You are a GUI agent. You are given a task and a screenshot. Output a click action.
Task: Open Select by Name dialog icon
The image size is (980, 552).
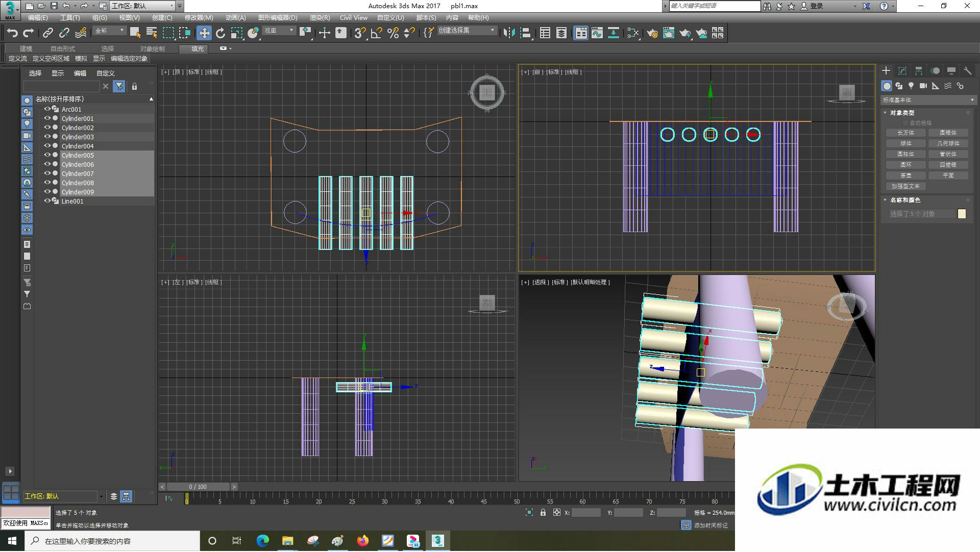[152, 33]
